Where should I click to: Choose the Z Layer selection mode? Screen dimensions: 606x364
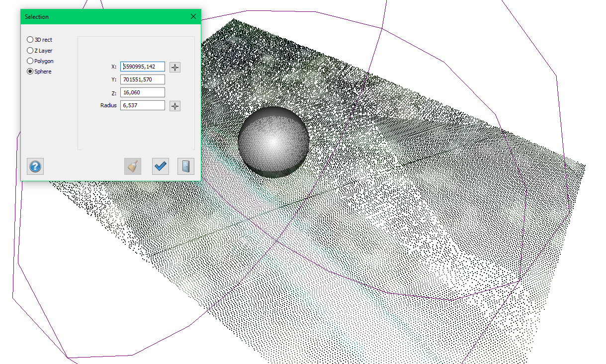pos(30,51)
